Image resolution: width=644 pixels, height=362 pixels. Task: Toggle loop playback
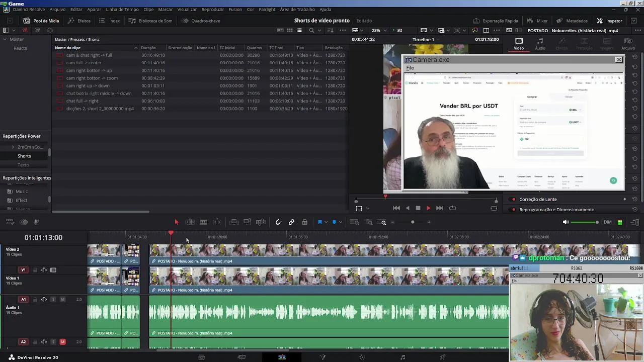tap(452, 208)
